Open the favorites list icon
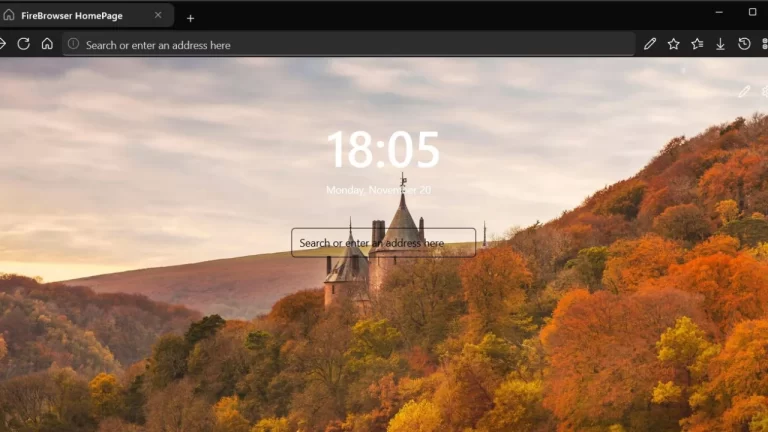The height and width of the screenshot is (432, 768). coord(697,44)
